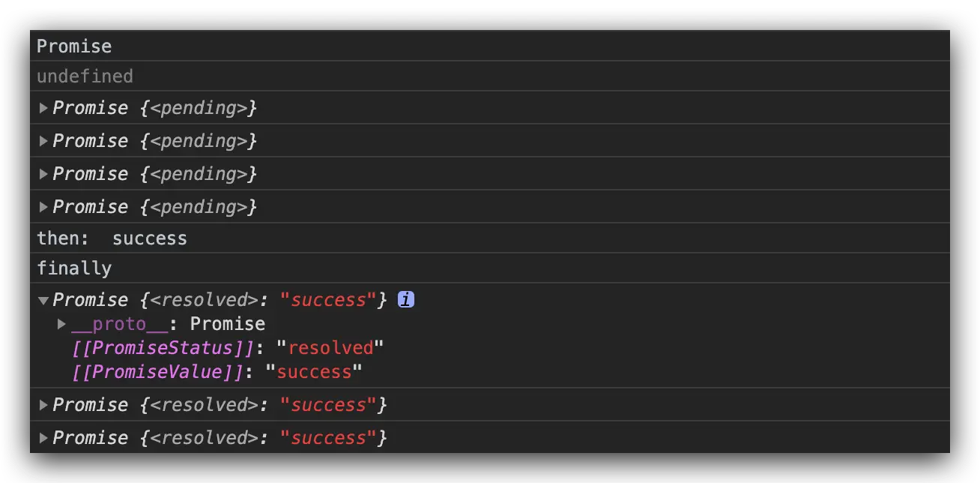Expand the second pending Promise entry
The image size is (980, 483).
[x=43, y=141]
